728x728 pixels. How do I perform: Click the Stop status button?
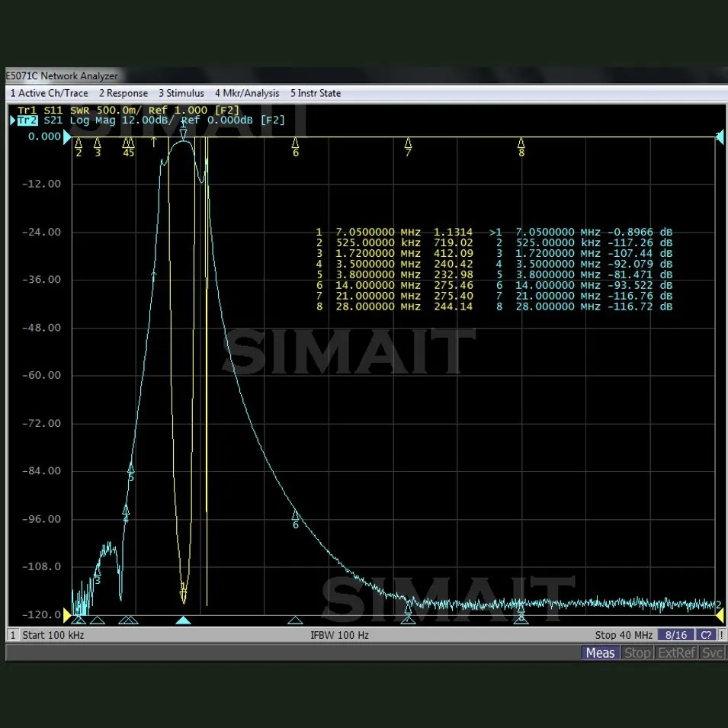coord(637,653)
